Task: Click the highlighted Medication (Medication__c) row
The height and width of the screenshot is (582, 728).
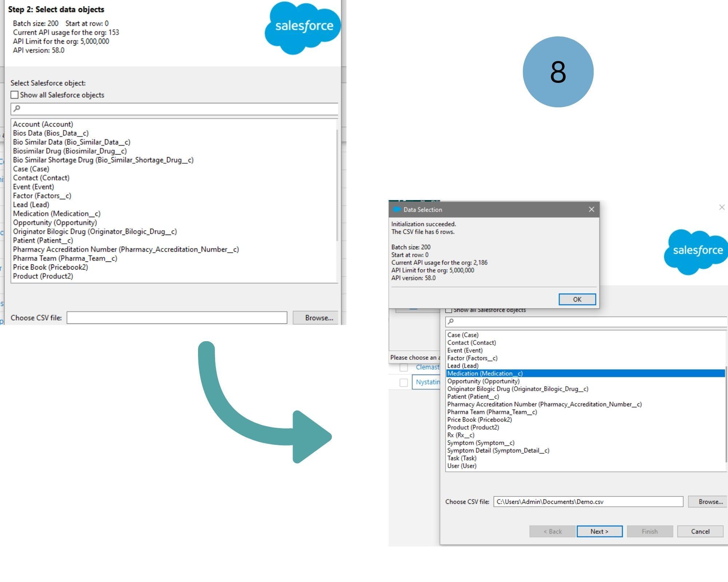Action: click(x=585, y=373)
